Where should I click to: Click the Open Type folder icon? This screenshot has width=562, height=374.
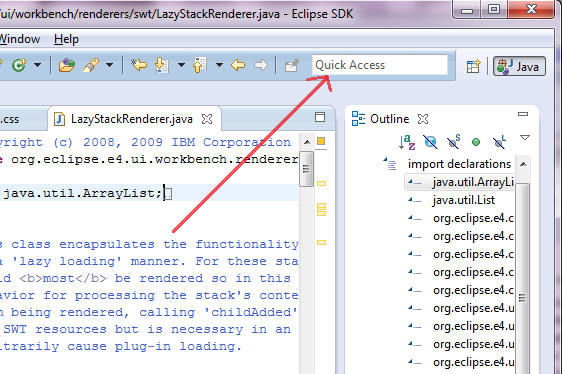67,65
